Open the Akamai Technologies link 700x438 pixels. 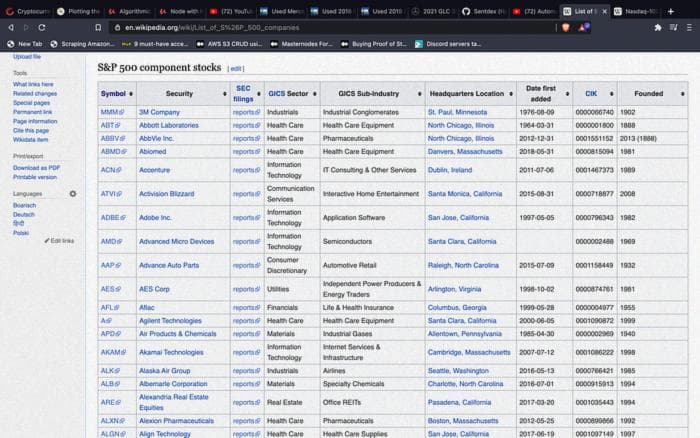(171, 352)
